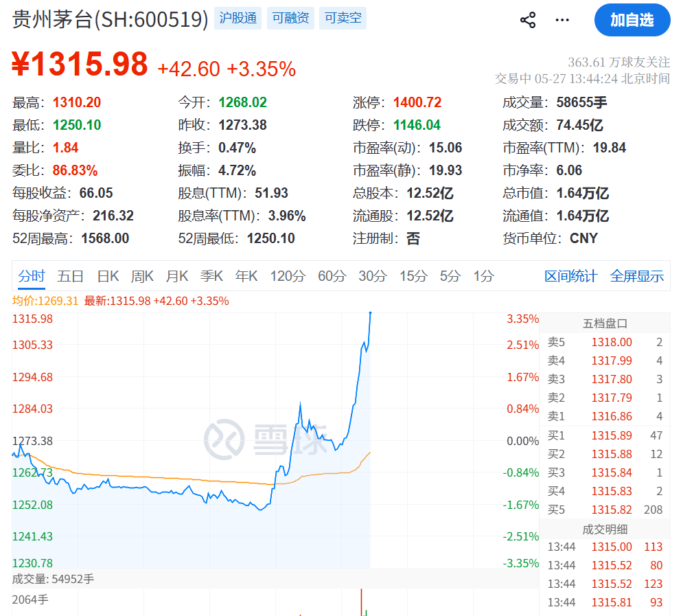
Task: Click trade detail price 1315.81
Action: [x=612, y=603]
